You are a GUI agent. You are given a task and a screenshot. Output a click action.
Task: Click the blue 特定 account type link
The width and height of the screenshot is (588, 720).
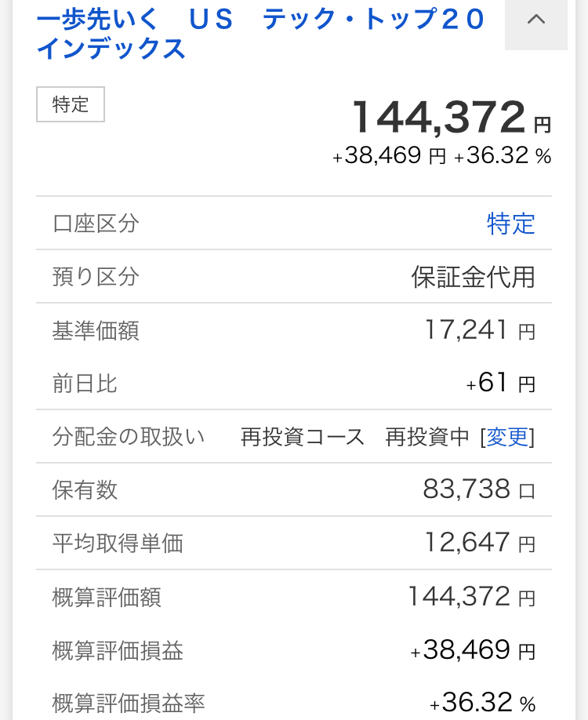(510, 224)
